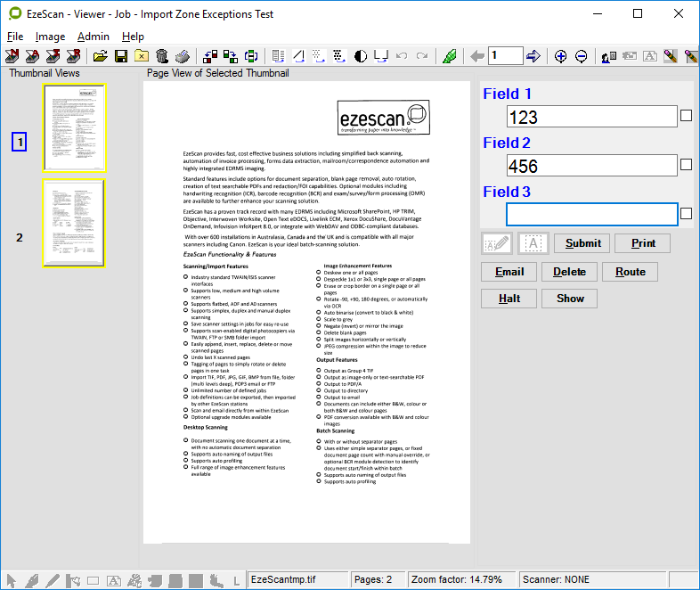Select the page 2 thumbnail
Image resolution: width=700 pixels, height=590 pixels.
(74, 223)
